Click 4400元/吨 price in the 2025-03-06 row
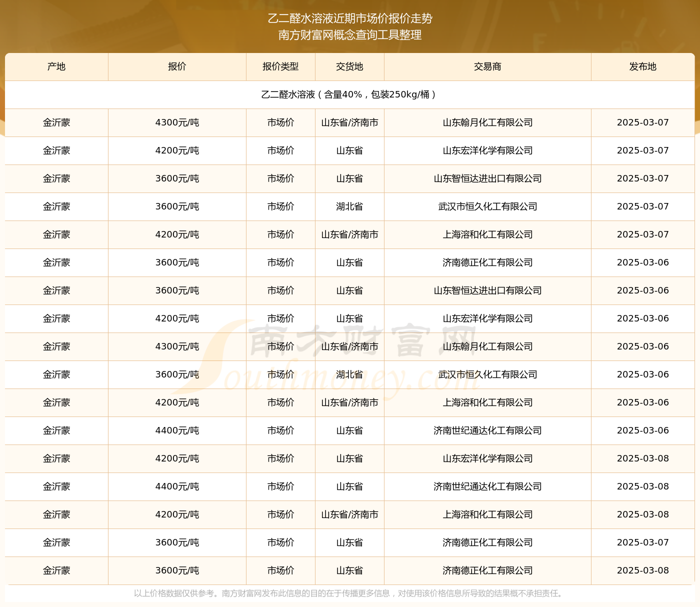 (177, 430)
